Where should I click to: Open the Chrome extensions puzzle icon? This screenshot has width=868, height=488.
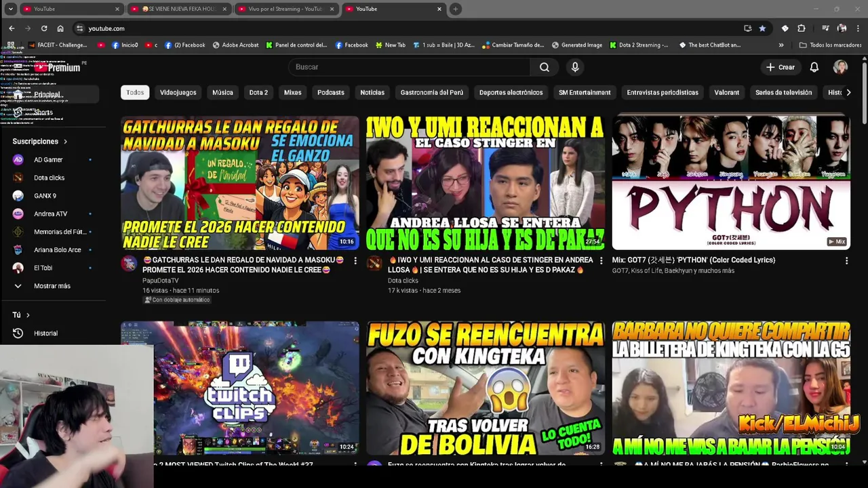802,28
